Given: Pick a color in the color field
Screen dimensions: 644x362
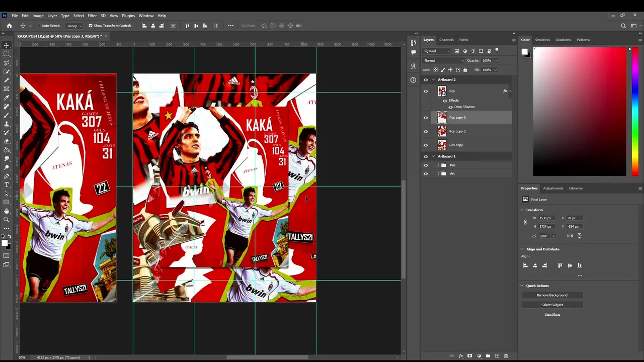Looking at the screenshot, I should point(580,112).
